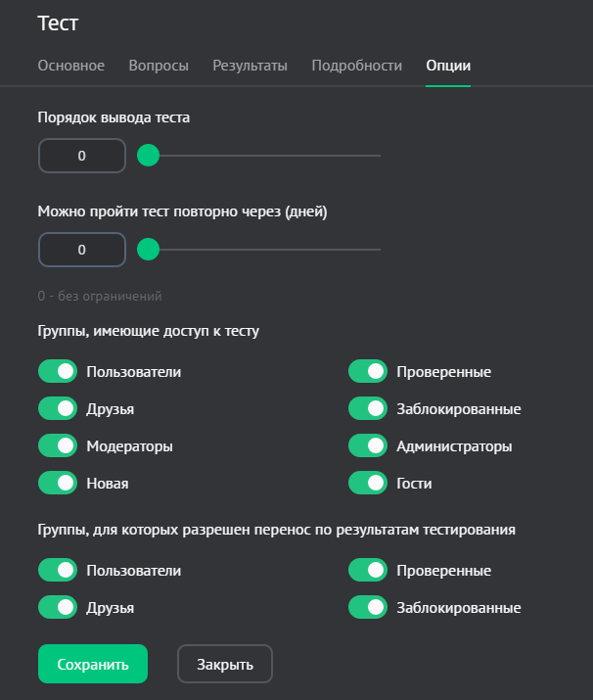The width and height of the screenshot is (593, 700).
Task: Click the Закрыть button
Action: pos(224,664)
